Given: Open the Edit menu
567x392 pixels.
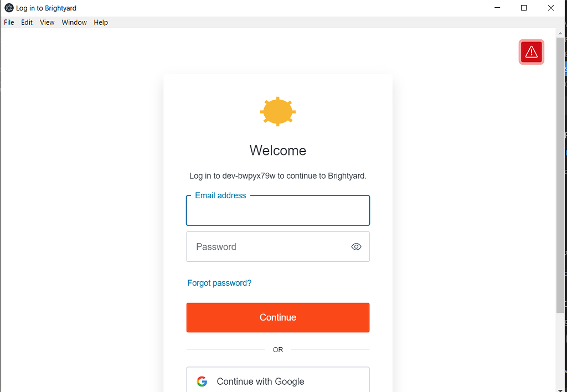Looking at the screenshot, I should [27, 22].
